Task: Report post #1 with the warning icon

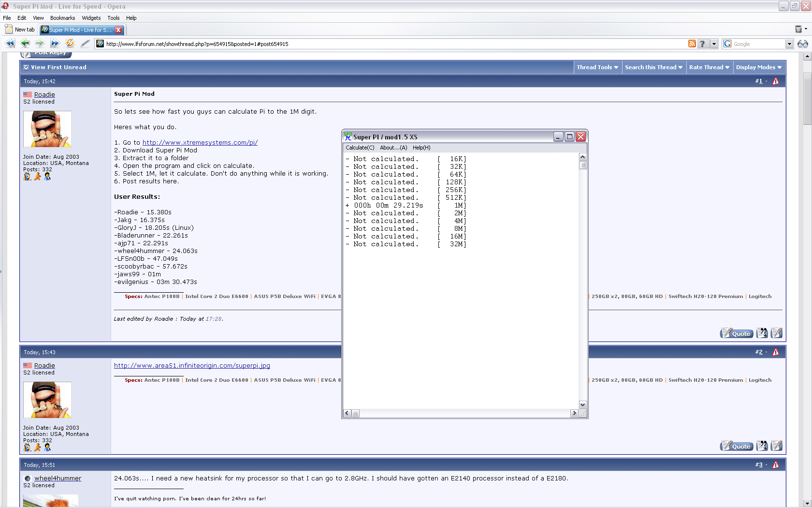Action: pos(776,81)
